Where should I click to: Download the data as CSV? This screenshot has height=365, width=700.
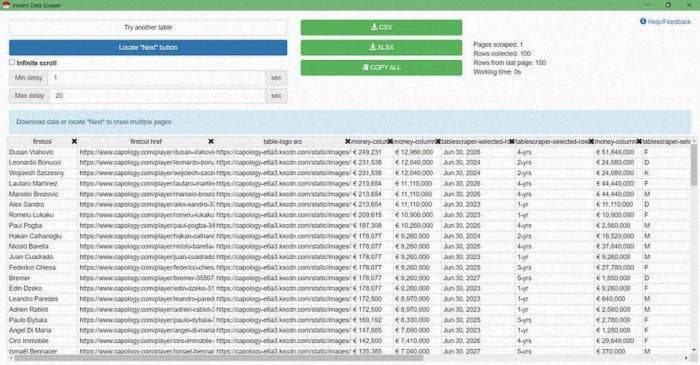tap(381, 27)
